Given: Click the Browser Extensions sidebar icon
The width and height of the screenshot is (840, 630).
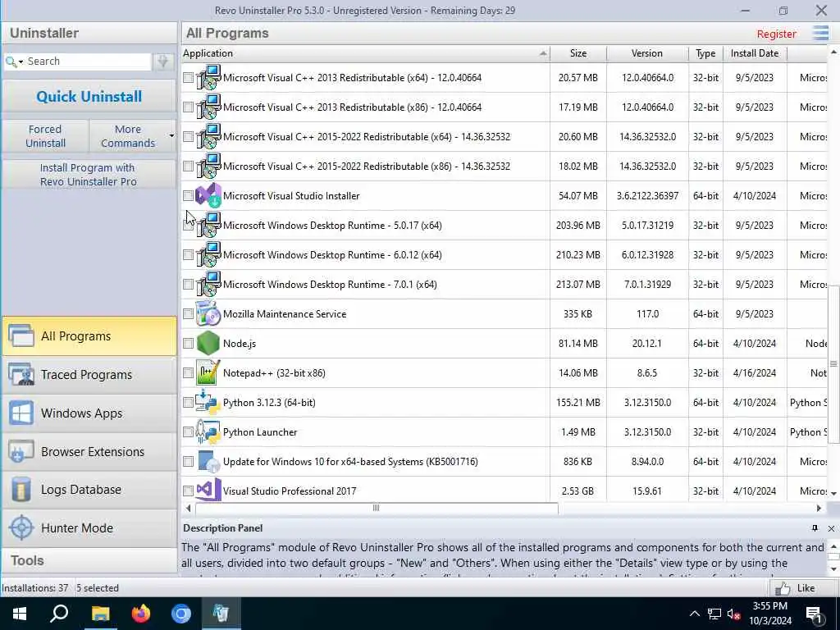Looking at the screenshot, I should (21, 452).
